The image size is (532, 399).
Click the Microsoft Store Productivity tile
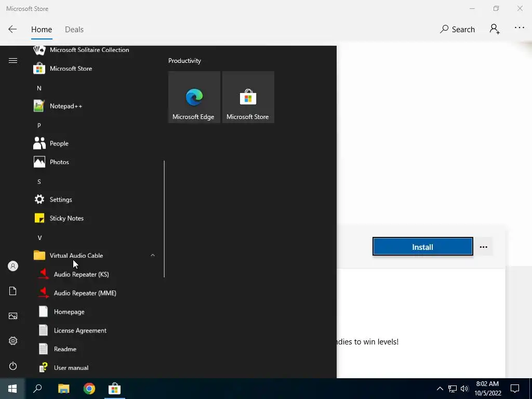[248, 97]
